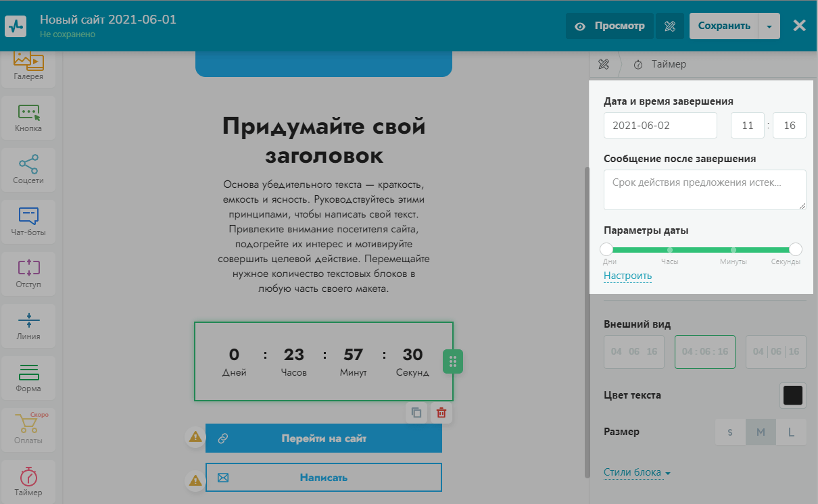Select the Соцсети widget
818x504 pixels.
point(28,170)
